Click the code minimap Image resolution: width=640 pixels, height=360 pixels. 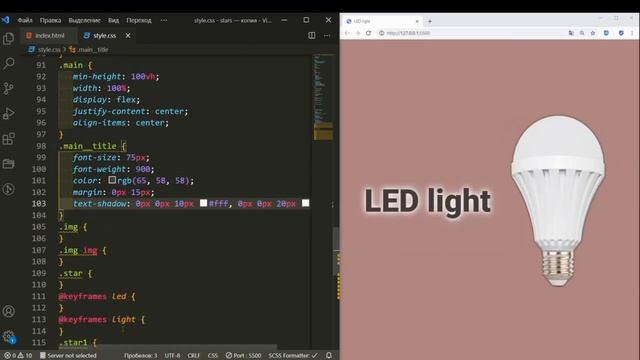pos(323,98)
